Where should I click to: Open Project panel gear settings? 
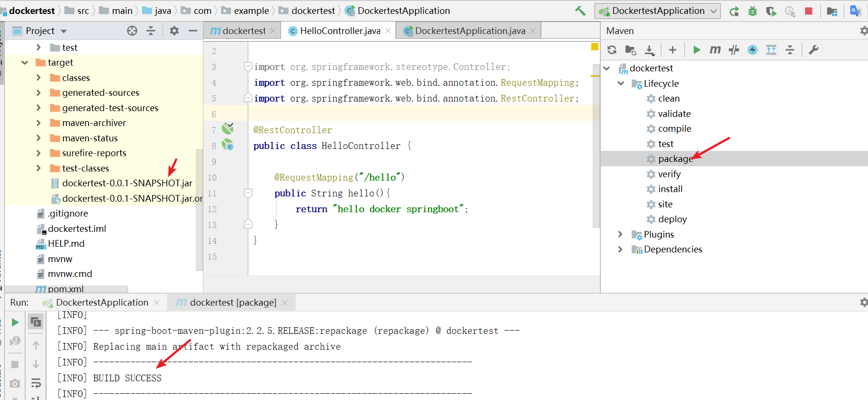pyautogui.click(x=174, y=31)
